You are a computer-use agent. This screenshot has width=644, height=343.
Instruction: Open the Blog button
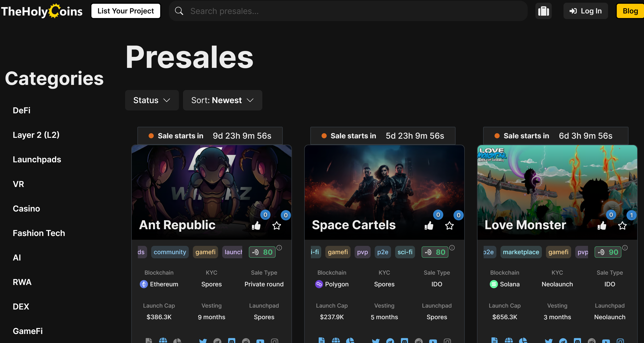pyautogui.click(x=630, y=11)
